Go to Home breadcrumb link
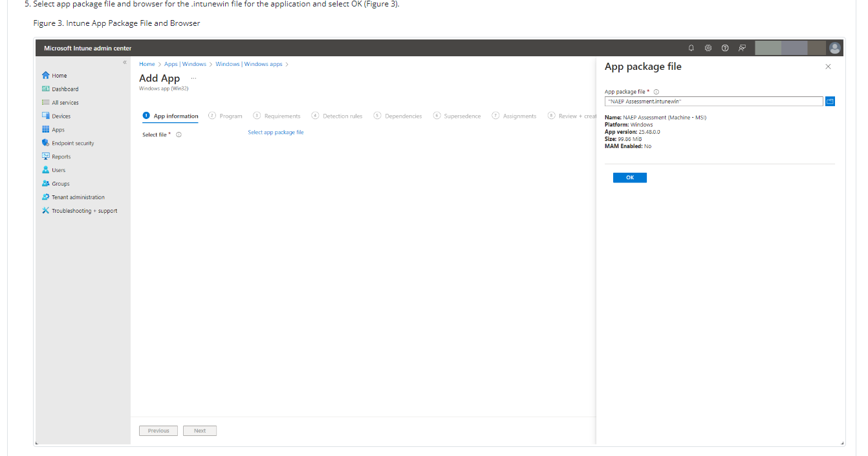This screenshot has width=868, height=456. click(147, 64)
